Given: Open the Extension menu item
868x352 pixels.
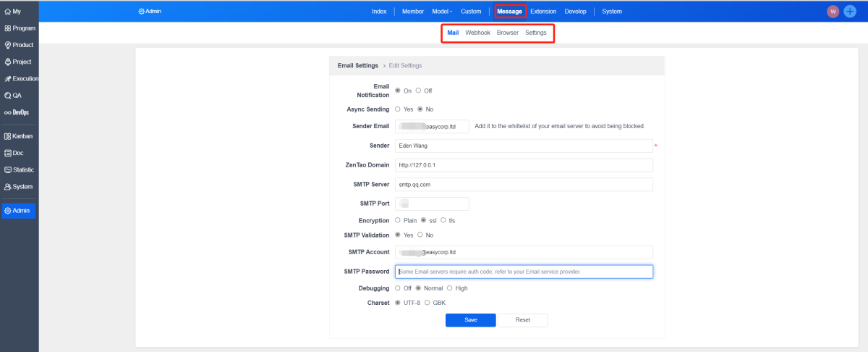Looking at the screenshot, I should click(543, 12).
